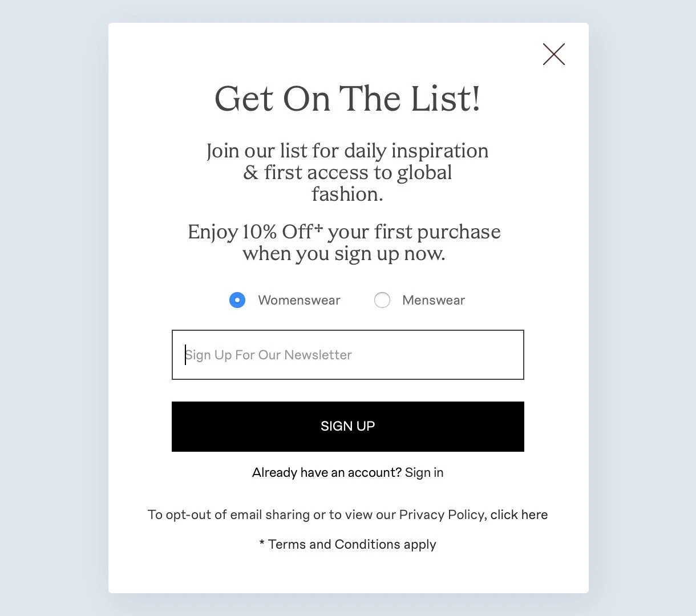This screenshot has width=696, height=616.
Task: Click the "Enjoy 10% Off" offer text
Action: tap(250, 232)
